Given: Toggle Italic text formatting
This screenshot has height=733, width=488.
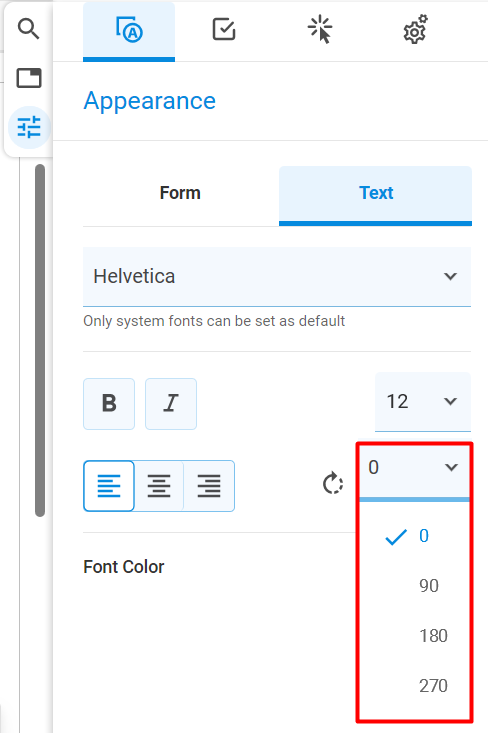Looking at the screenshot, I should (171, 404).
